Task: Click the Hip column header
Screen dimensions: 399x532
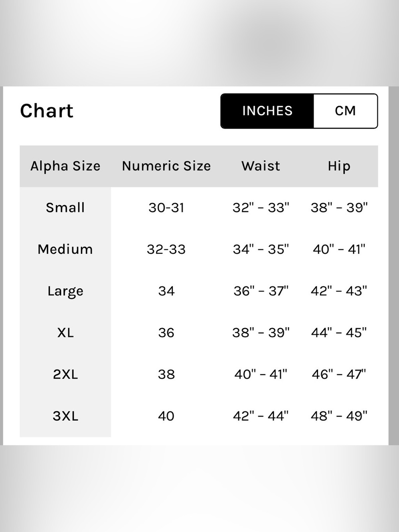Action: coord(339,166)
